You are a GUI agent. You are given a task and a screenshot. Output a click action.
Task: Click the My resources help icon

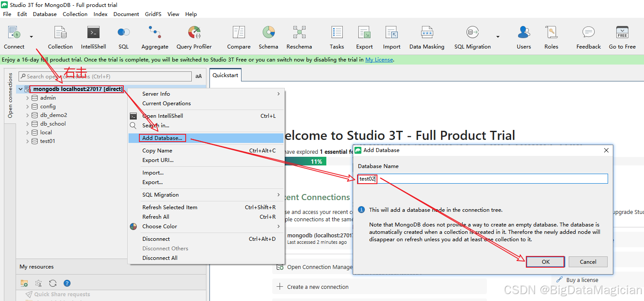pyautogui.click(x=67, y=283)
